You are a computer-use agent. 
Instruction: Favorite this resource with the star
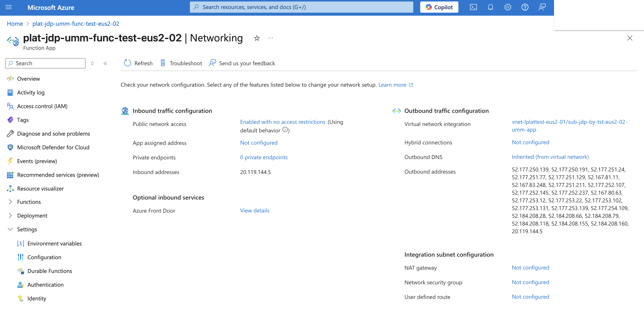coord(257,38)
